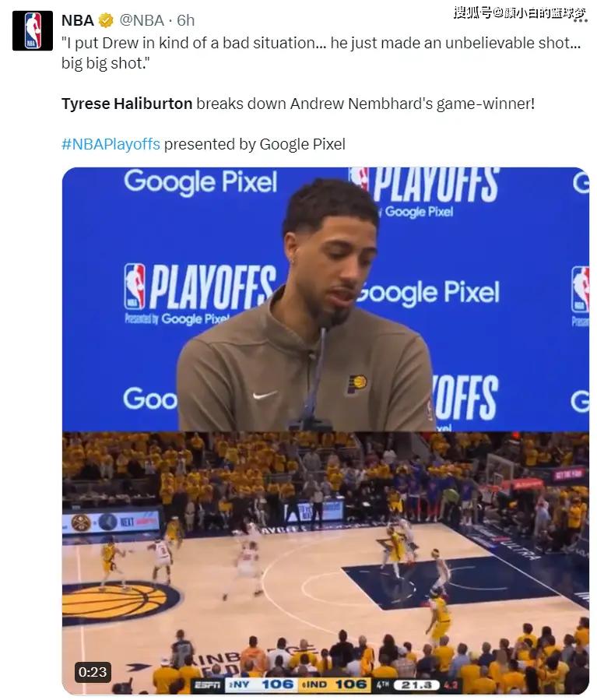The width and height of the screenshot is (597, 700).
Task: Click the NBA Playoffs logo on left backdrop
Action: pos(200,287)
